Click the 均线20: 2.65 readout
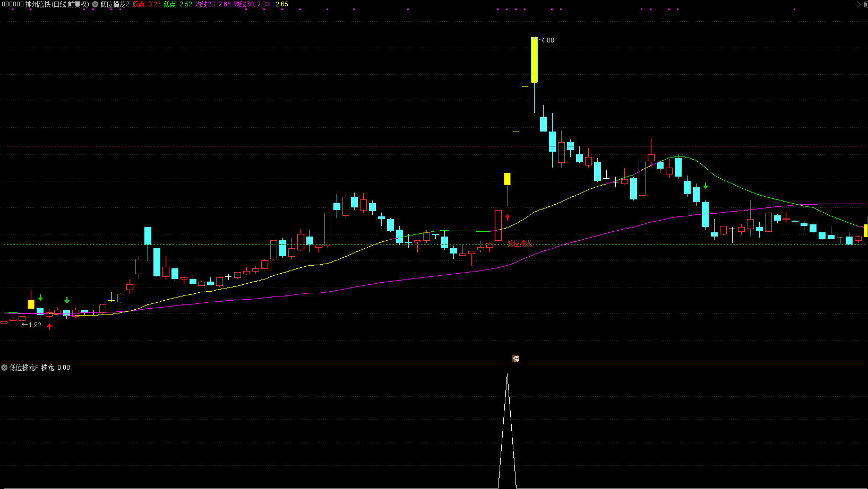868x489 pixels. [x=213, y=4]
